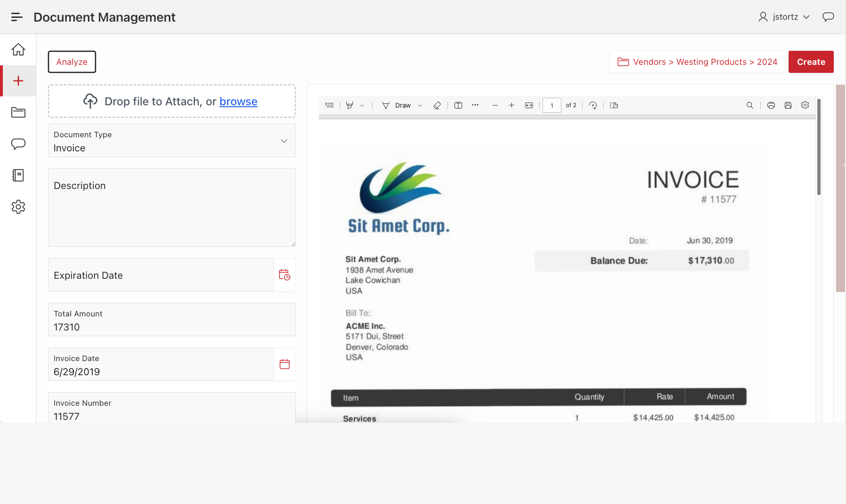846x504 pixels.
Task: Click the red Create button
Action: pos(811,62)
